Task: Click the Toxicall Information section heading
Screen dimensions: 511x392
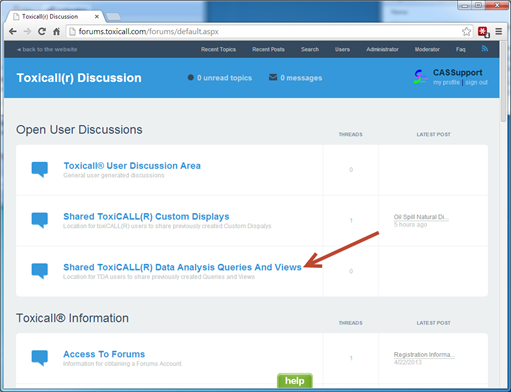Action: [72, 318]
